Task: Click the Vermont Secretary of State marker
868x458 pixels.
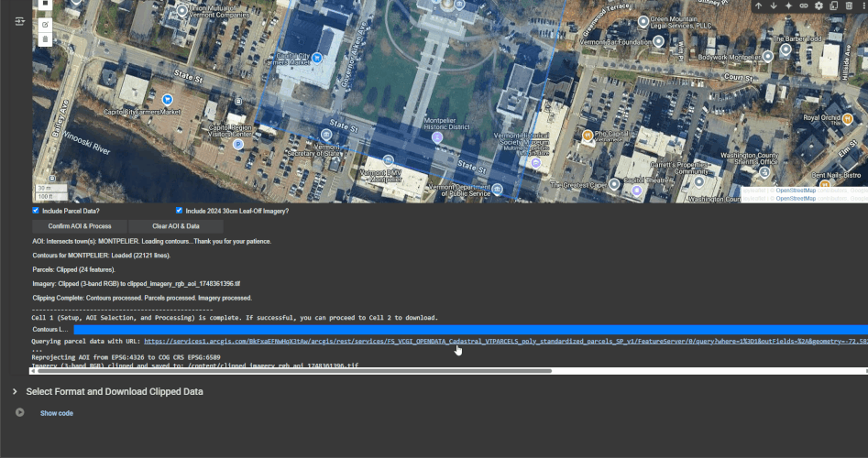Action: [x=326, y=135]
